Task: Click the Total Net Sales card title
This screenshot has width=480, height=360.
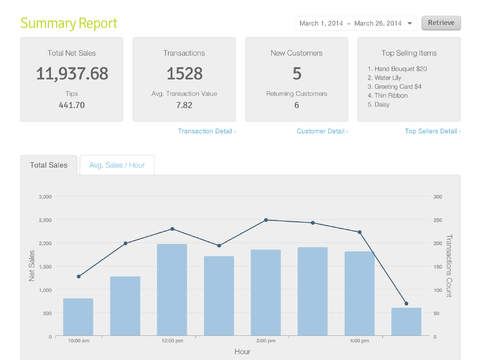Action: pos(72,53)
